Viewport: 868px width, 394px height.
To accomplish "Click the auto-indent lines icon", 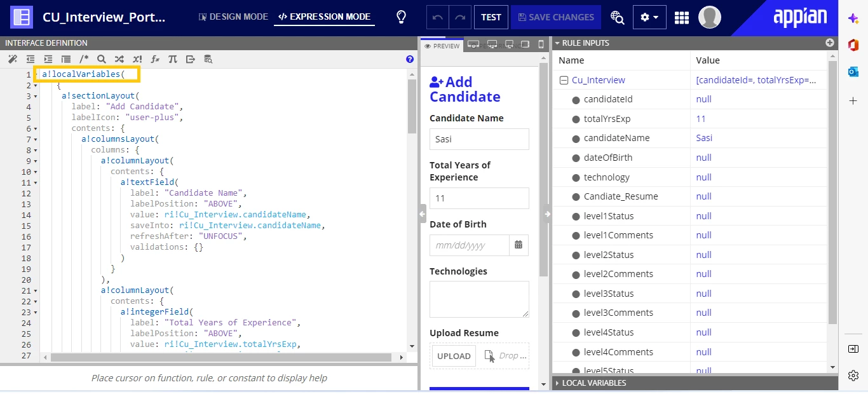I will coord(65,59).
